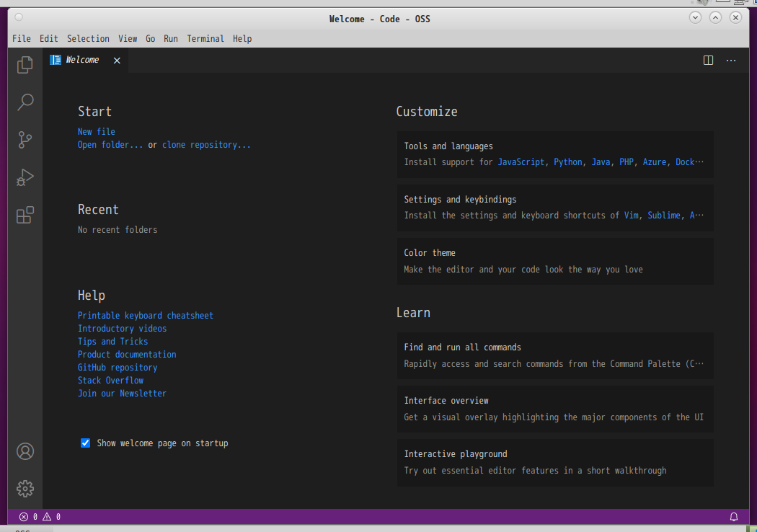Image resolution: width=757 pixels, height=532 pixels.
Task: Open Printable keyboard cheatsheet link
Action: [x=146, y=316]
